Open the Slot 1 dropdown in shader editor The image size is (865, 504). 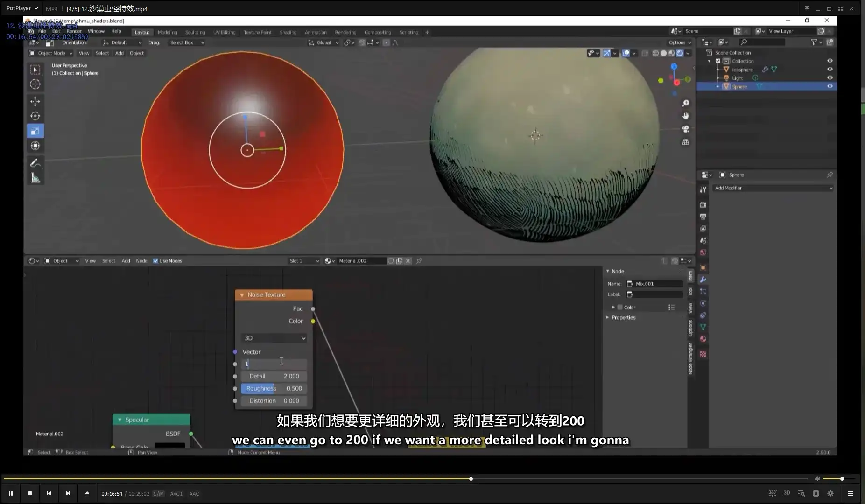303,260
